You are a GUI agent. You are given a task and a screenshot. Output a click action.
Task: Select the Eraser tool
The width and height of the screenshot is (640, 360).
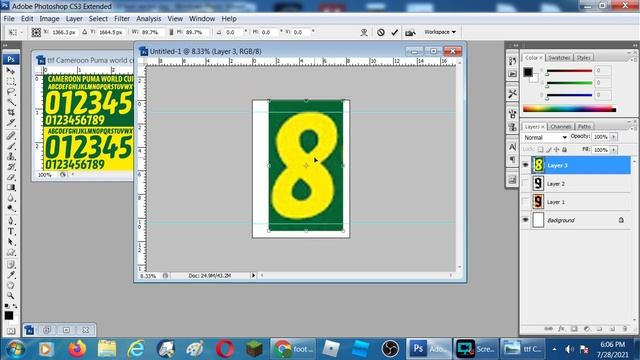(x=11, y=177)
